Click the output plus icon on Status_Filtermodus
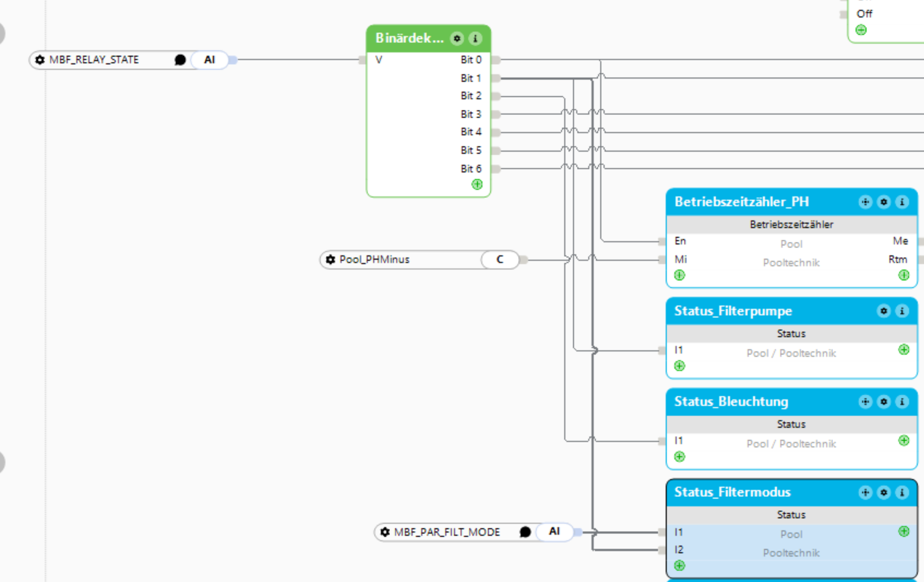 tap(904, 531)
